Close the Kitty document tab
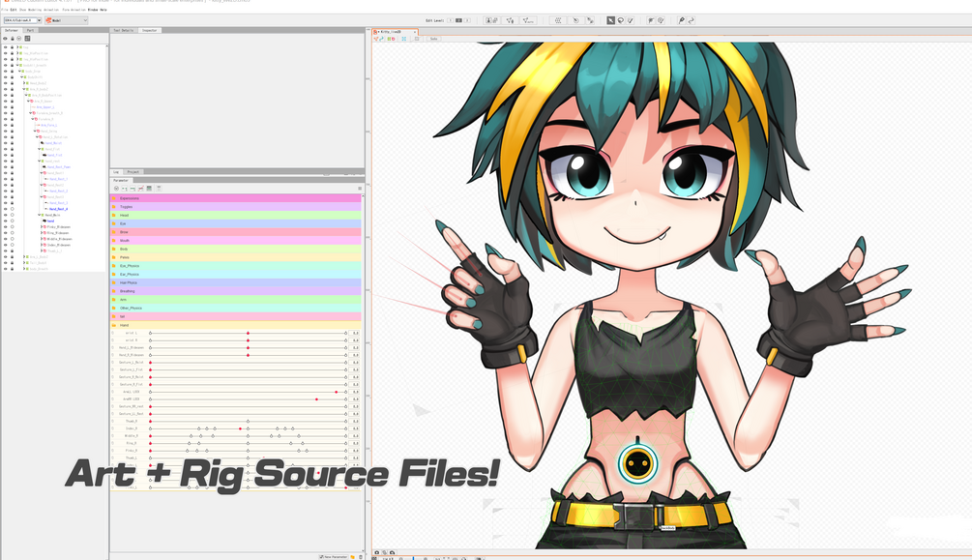The width and height of the screenshot is (972, 560). [415, 32]
